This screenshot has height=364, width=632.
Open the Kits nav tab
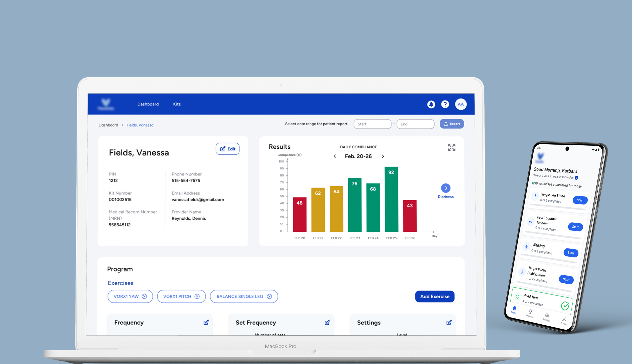[x=177, y=104]
